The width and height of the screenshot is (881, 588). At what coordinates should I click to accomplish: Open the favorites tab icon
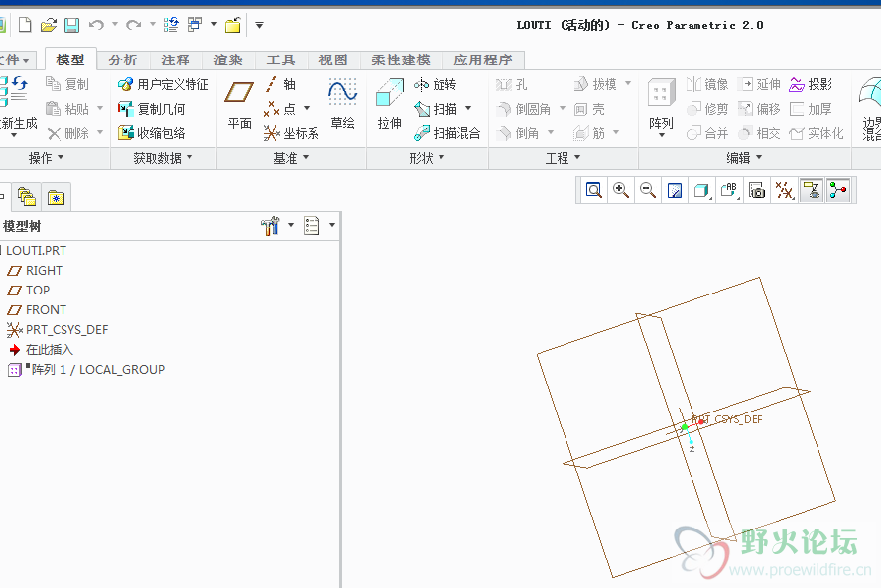(56, 197)
